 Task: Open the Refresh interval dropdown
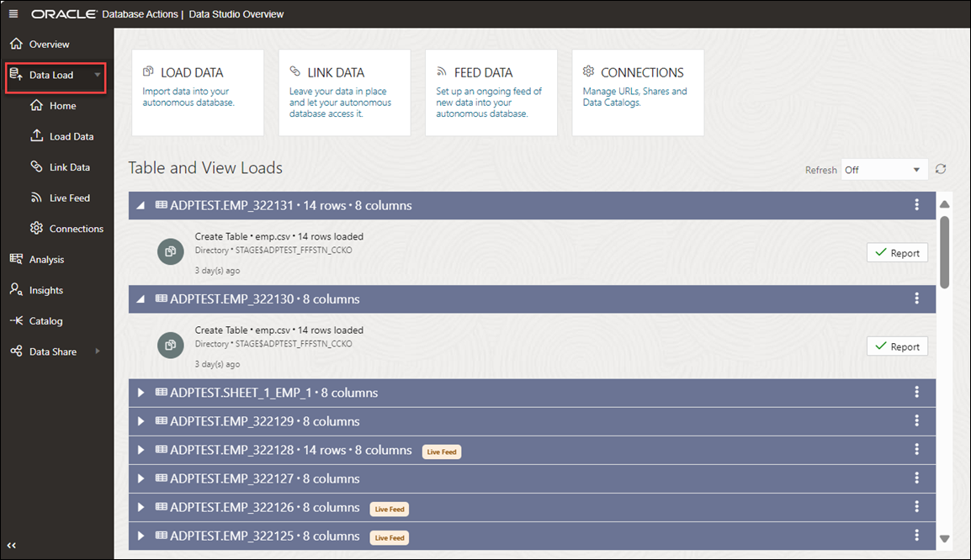click(x=883, y=169)
